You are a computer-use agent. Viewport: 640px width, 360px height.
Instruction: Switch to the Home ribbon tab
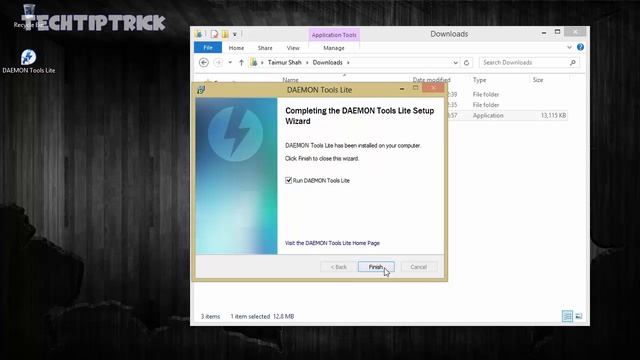tap(236, 48)
